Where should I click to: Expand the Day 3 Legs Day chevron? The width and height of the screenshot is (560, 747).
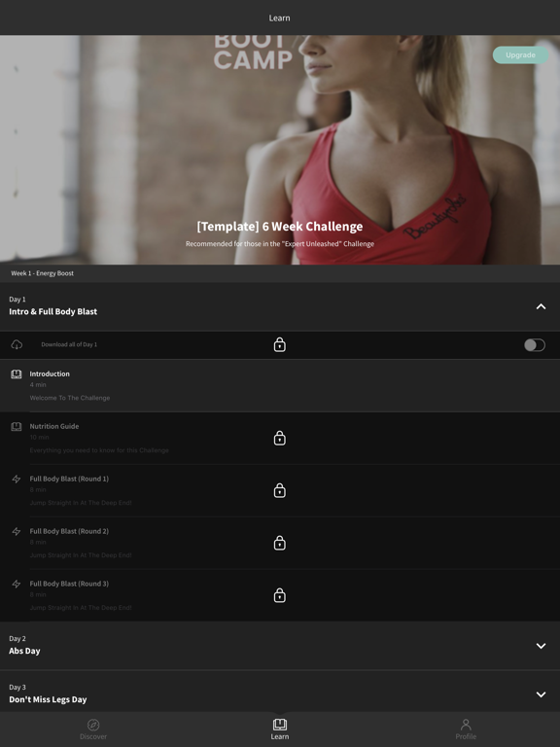tap(541, 694)
